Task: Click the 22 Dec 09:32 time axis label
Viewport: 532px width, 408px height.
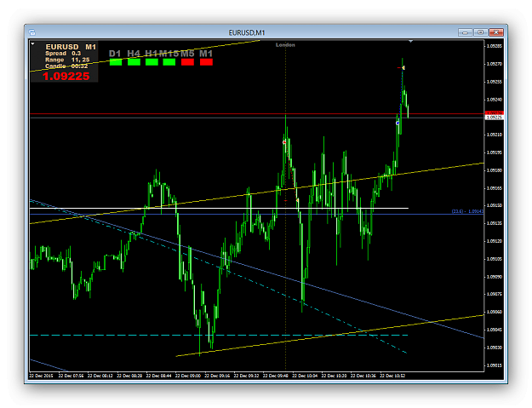Action: click(x=246, y=376)
